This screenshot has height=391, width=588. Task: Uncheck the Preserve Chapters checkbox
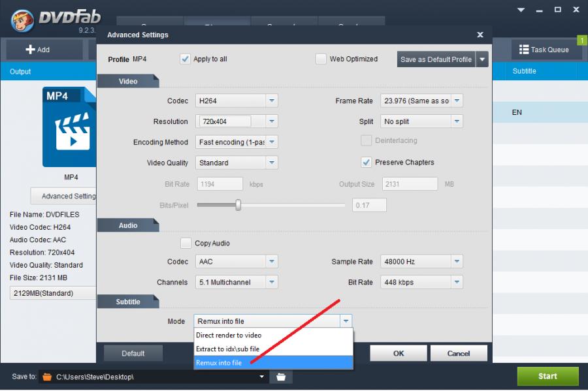coord(366,162)
